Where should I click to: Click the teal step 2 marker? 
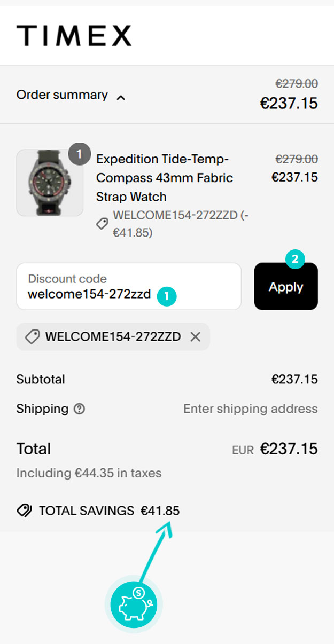point(294,260)
